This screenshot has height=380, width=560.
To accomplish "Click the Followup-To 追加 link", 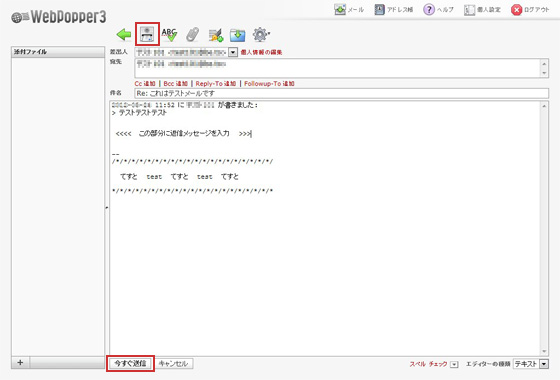I will (269, 84).
